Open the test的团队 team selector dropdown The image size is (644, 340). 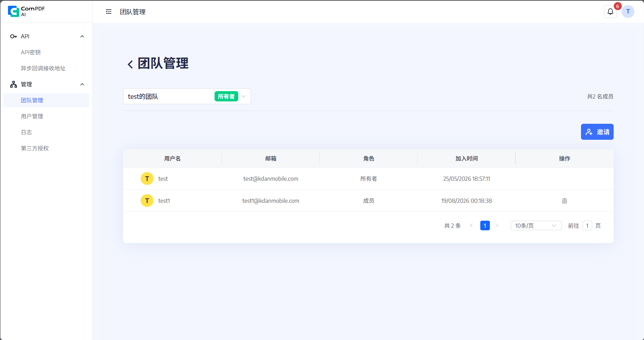point(187,96)
